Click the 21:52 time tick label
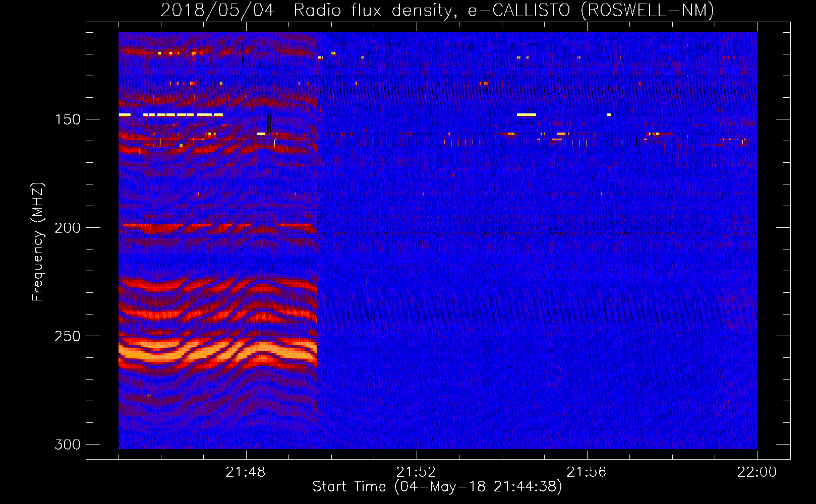The height and width of the screenshot is (504, 816). coord(416,472)
